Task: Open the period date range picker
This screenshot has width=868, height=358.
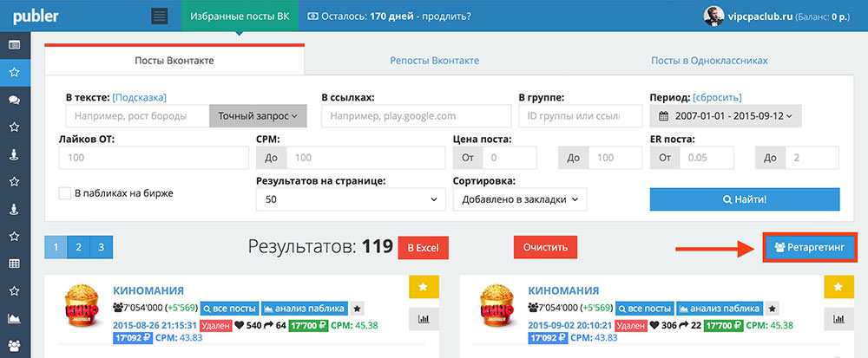Action: point(725,116)
